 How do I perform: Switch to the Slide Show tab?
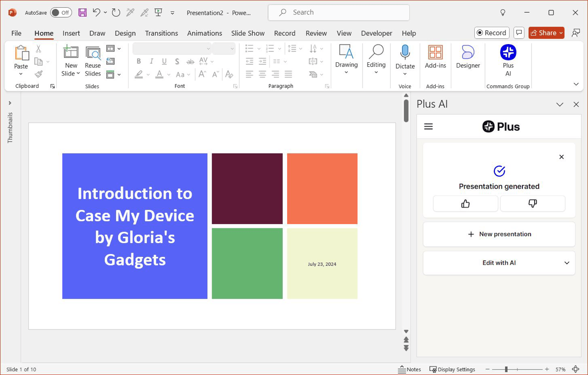[x=248, y=33]
